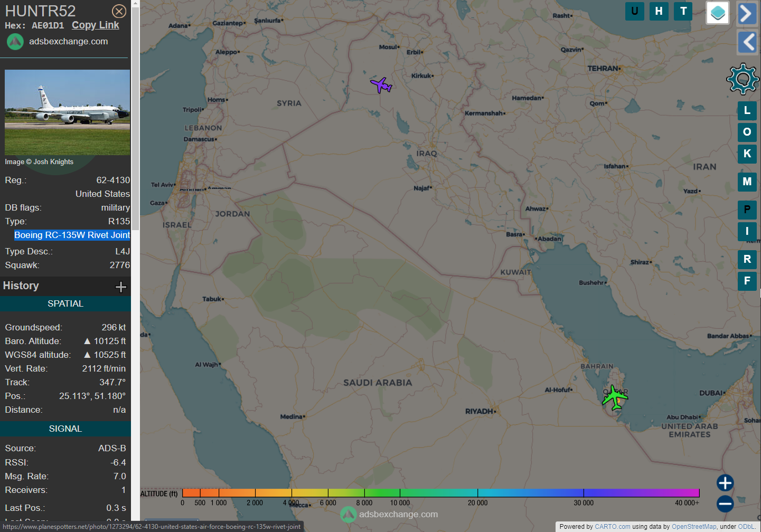Click the Copy Link hyperlink
761x532 pixels.
point(96,25)
